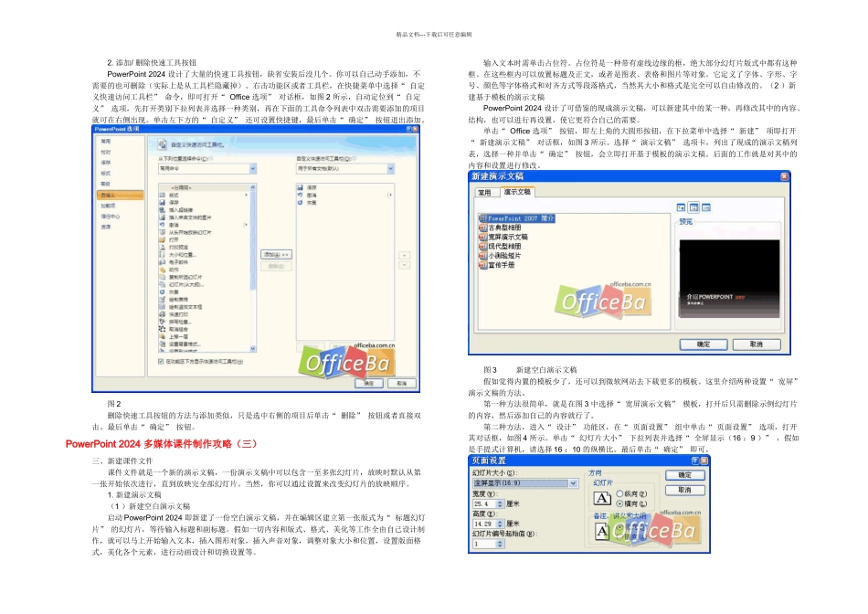Click slide number start value spinner arrows
Image resolution: width=868 pixels, height=614 pixels.
point(500,545)
